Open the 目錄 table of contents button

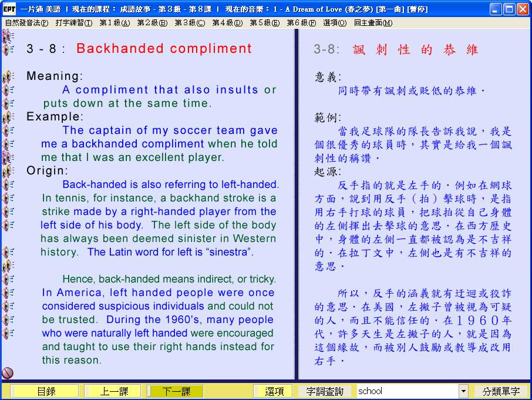(45, 391)
